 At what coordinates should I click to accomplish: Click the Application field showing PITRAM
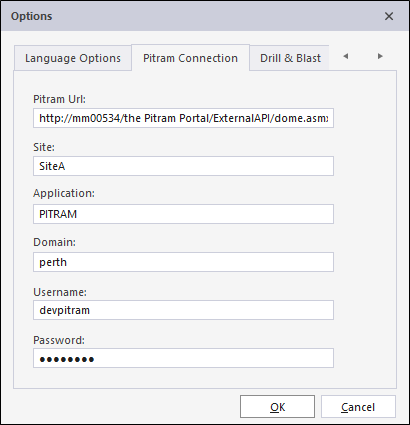(x=183, y=214)
